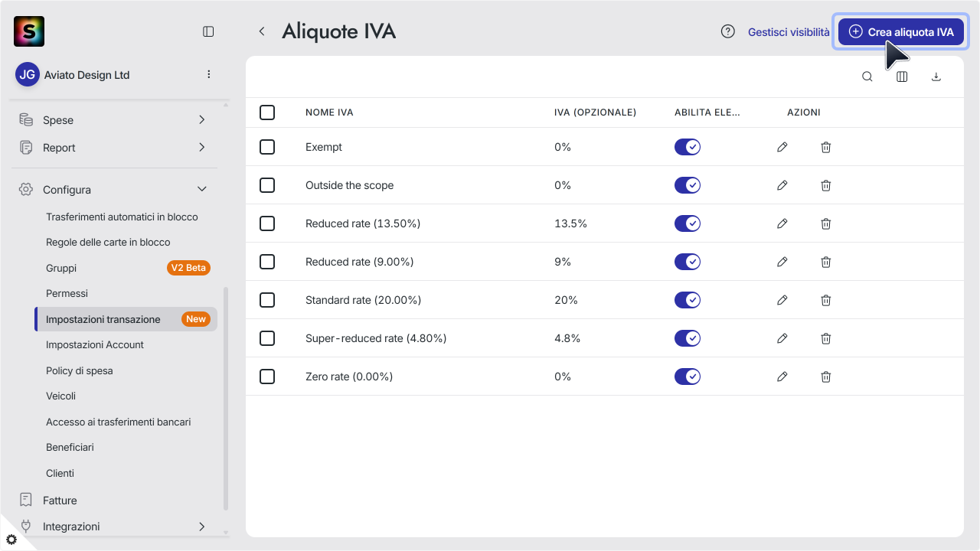The image size is (980, 551).
Task: Click the 4.8% value cell
Action: pyautogui.click(x=567, y=338)
